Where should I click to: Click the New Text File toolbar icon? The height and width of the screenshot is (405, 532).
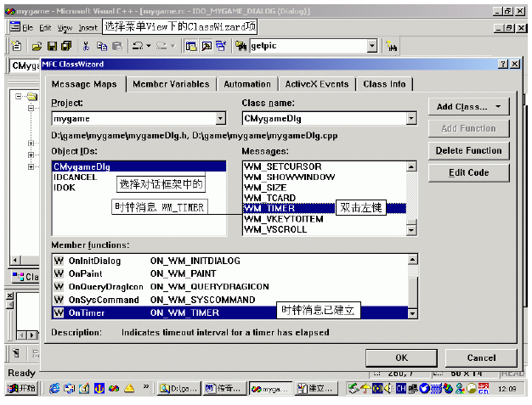coord(16,45)
